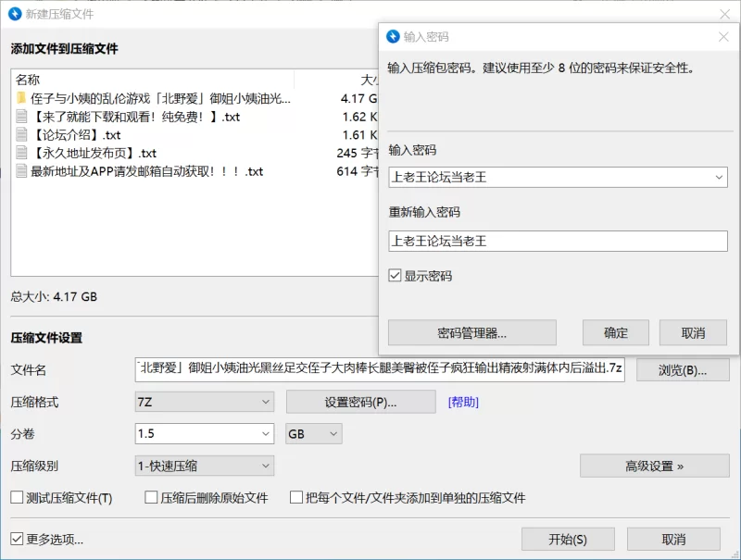
Task: Click 取消 at bottom of 新建压缩文件 window
Action: [x=673, y=540]
